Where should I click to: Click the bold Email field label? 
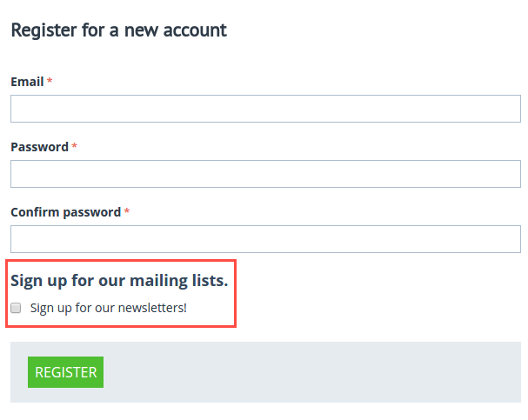point(27,82)
